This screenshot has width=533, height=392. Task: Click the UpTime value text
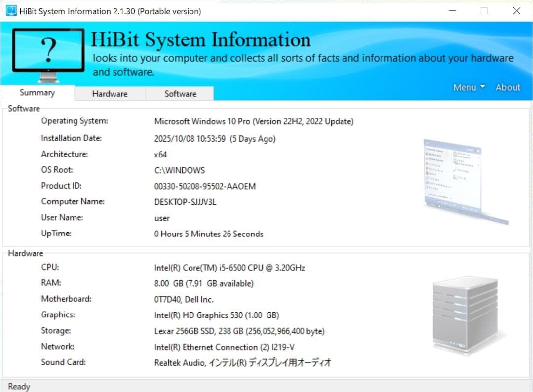209,234
